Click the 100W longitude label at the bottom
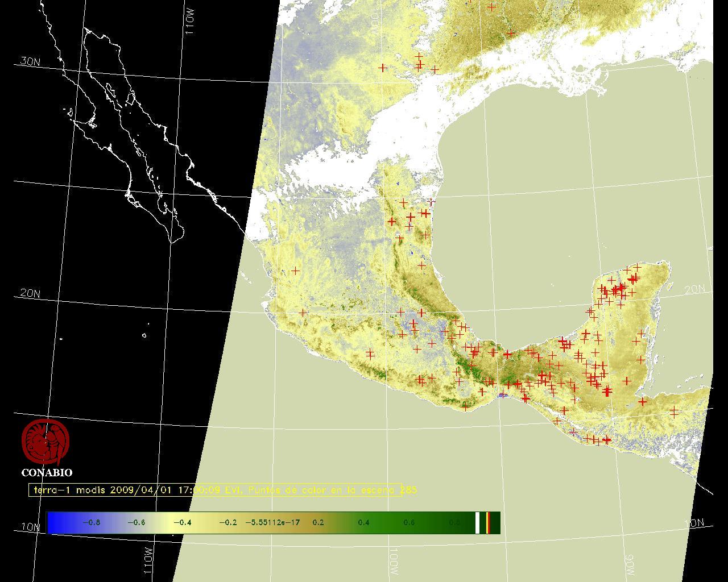728x582 pixels. (x=395, y=563)
